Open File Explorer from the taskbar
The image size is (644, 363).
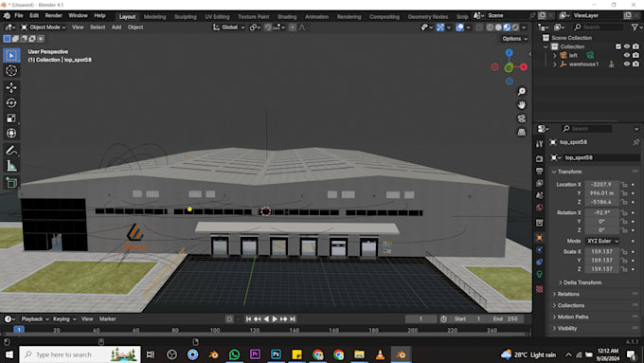359,354
